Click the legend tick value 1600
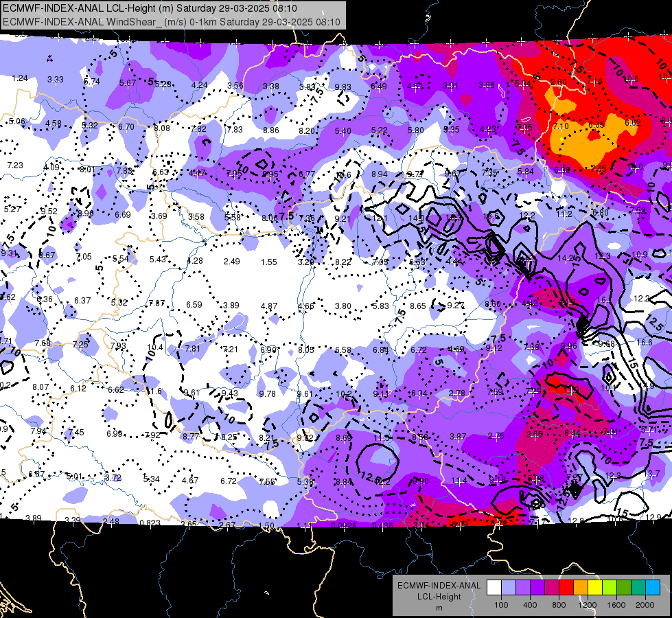 coord(616,605)
